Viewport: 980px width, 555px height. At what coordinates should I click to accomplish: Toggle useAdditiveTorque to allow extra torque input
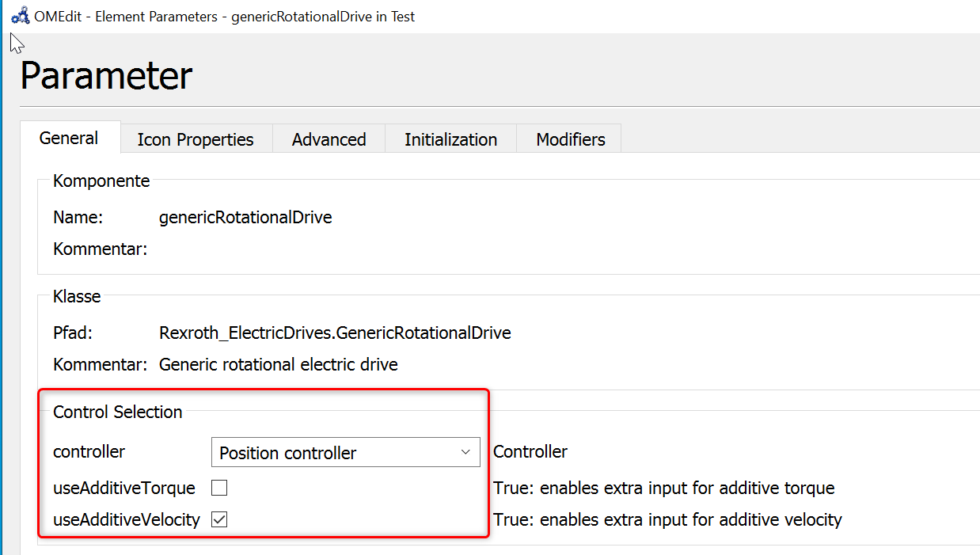pyautogui.click(x=218, y=488)
